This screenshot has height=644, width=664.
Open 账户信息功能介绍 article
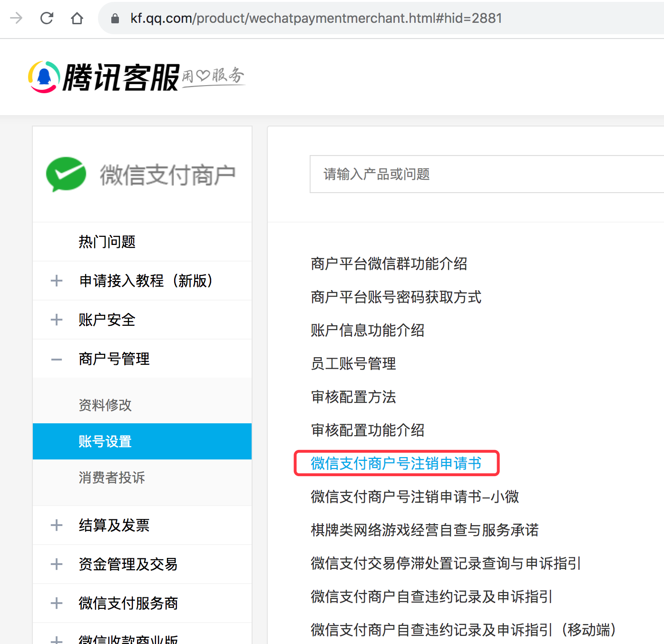pos(368,330)
